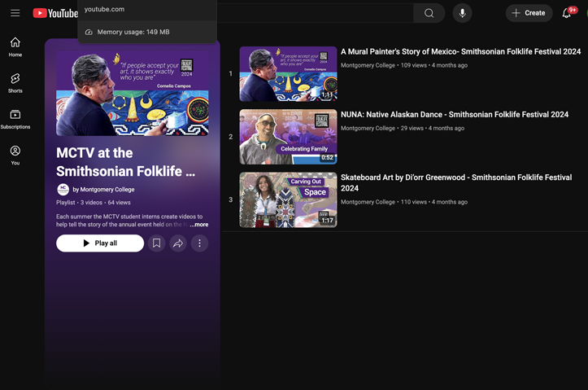Open Mural Painter's Story video thumbnail

[x=288, y=74]
